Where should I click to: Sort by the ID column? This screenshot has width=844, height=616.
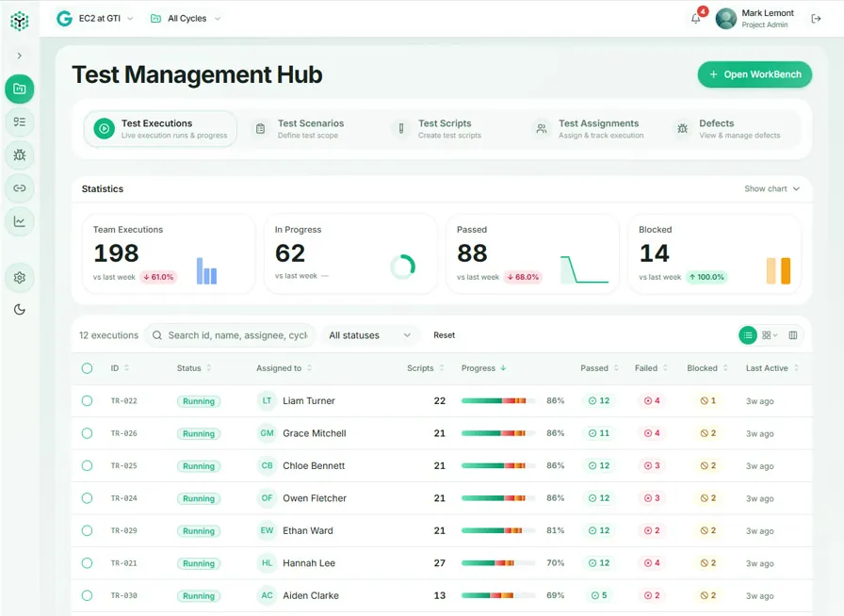click(120, 368)
